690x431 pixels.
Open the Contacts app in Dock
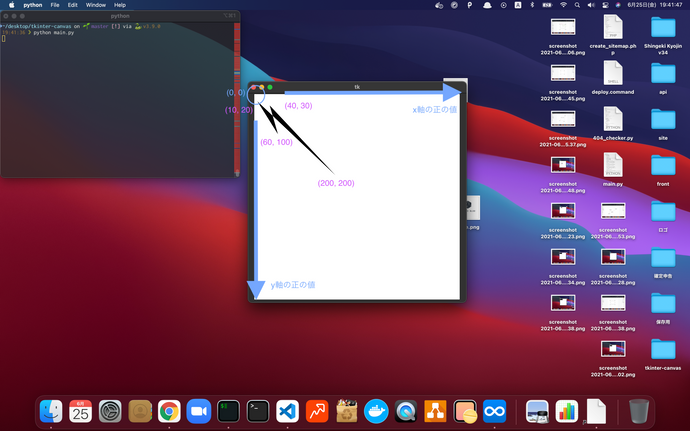[140, 411]
